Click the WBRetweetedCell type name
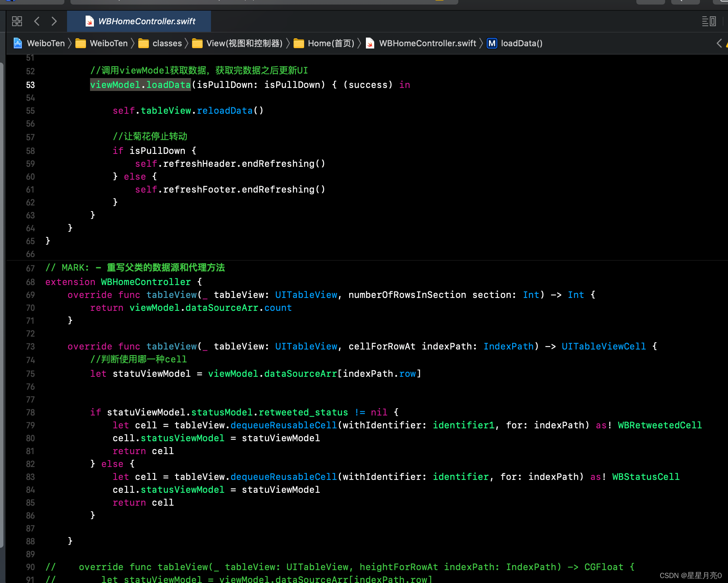 (x=659, y=425)
